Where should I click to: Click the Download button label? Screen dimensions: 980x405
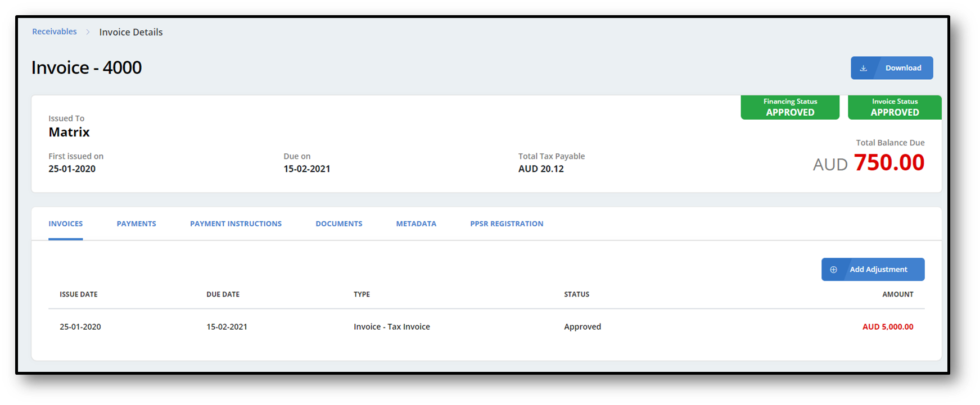pyautogui.click(x=903, y=68)
